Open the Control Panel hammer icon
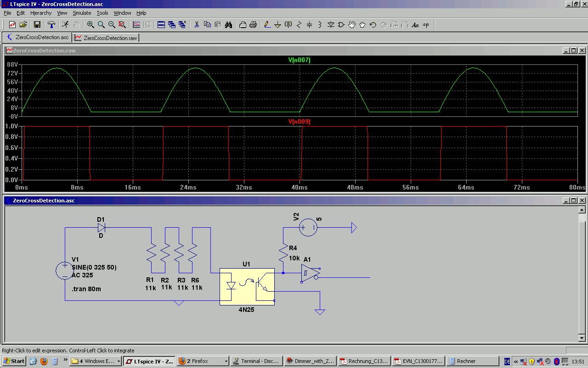 (51, 25)
